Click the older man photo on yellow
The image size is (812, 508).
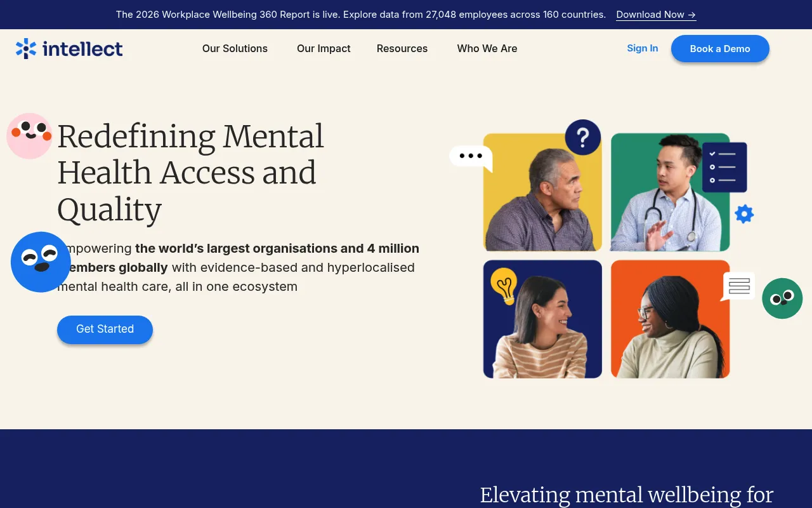pos(542,192)
